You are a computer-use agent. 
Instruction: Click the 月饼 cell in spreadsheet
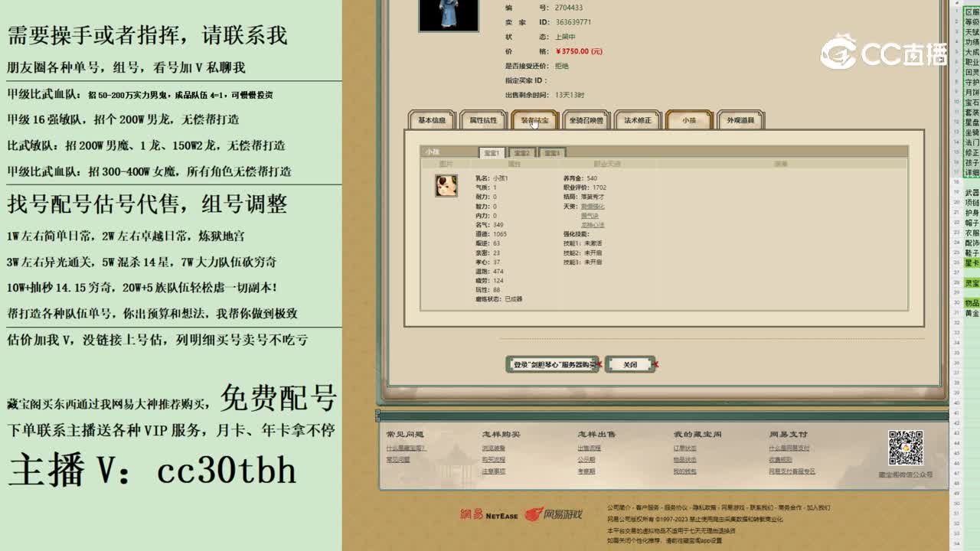[972, 92]
